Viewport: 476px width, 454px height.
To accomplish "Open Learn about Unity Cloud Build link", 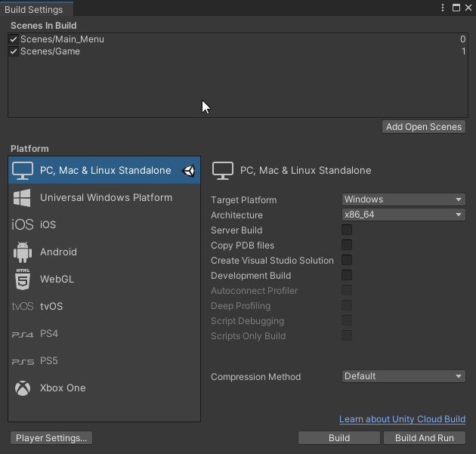I will [x=402, y=419].
